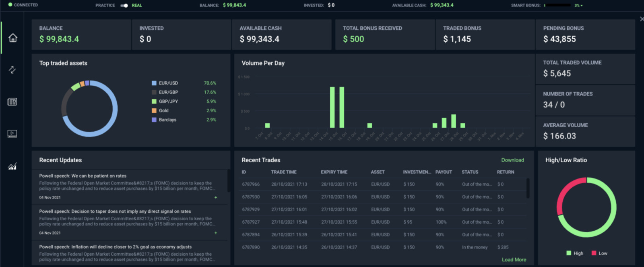This screenshot has width=644, height=267.
Task: Click the Recent Trades table scrollbar
Action: [528, 188]
